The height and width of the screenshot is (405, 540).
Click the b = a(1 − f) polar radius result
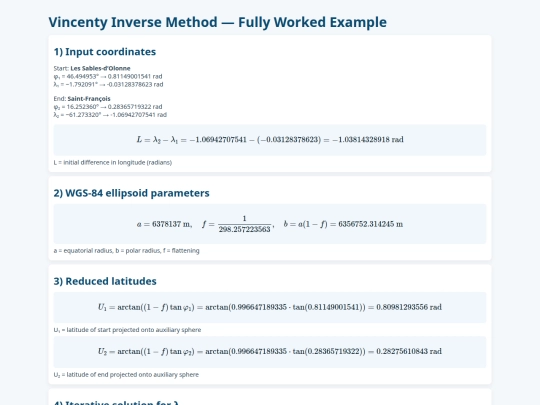pyautogui.click(x=343, y=224)
